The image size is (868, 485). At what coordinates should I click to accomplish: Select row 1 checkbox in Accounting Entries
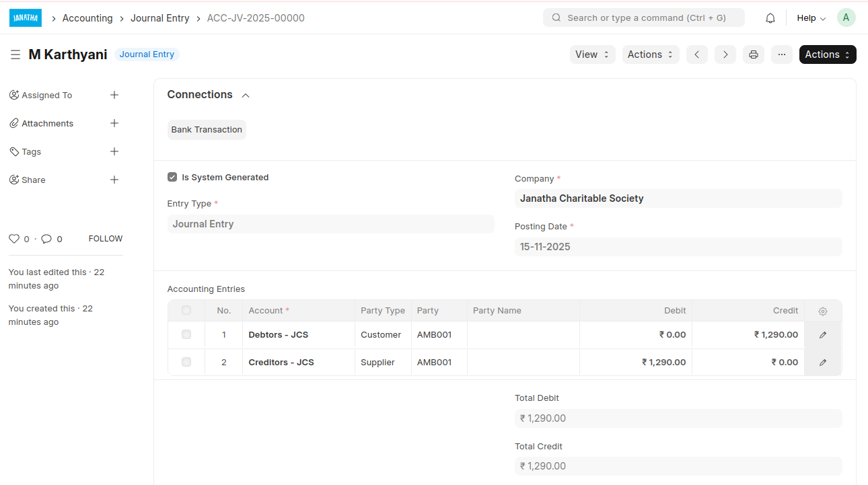[186, 334]
